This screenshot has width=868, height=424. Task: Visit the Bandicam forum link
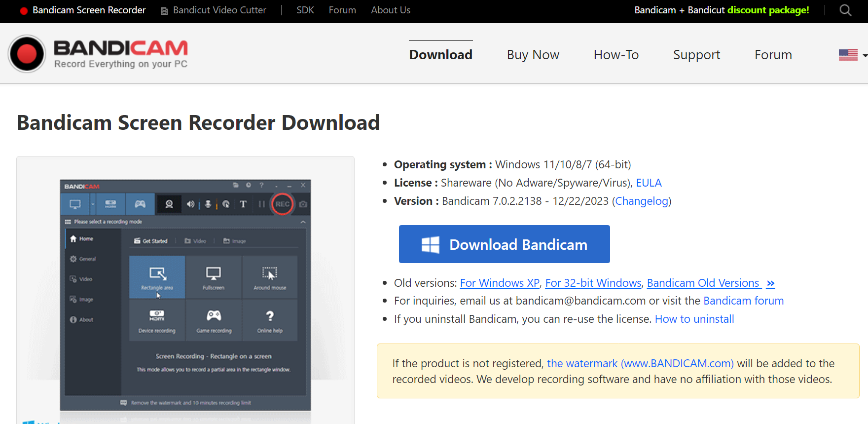click(743, 301)
